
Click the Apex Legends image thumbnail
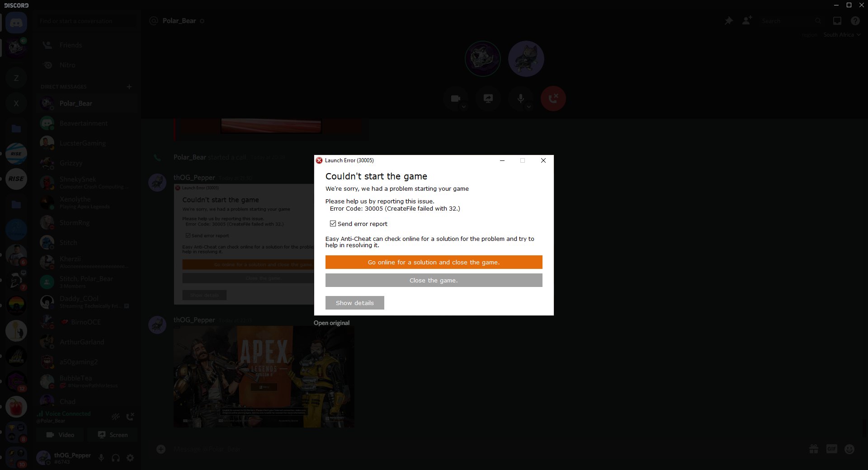click(x=264, y=377)
